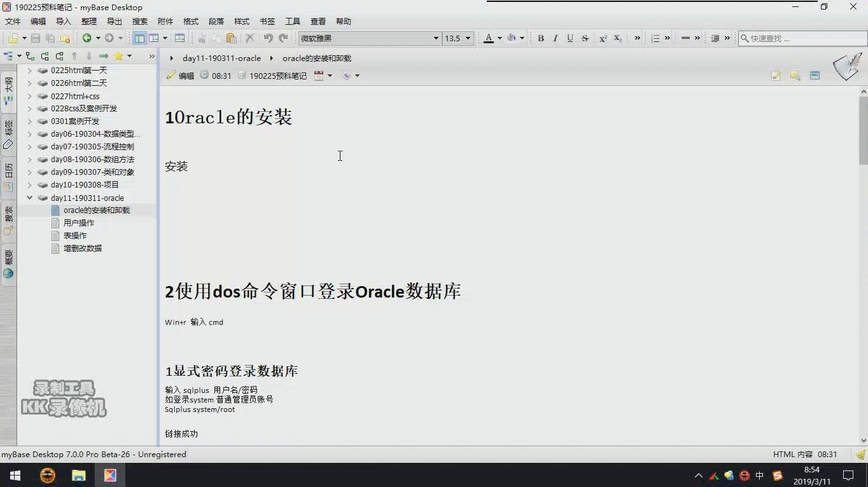The image size is (868, 487).
Task: Click the editor vertical scrollbar thumb
Action: [863, 130]
